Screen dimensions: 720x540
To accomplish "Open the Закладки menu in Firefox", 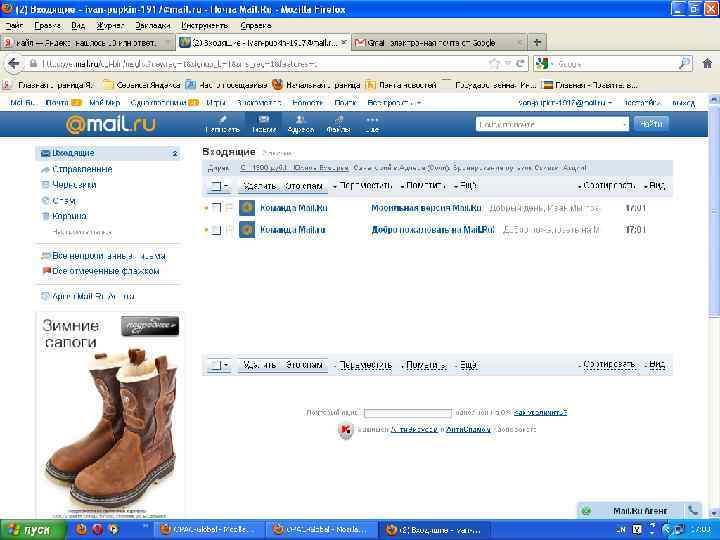I will click(x=153, y=26).
